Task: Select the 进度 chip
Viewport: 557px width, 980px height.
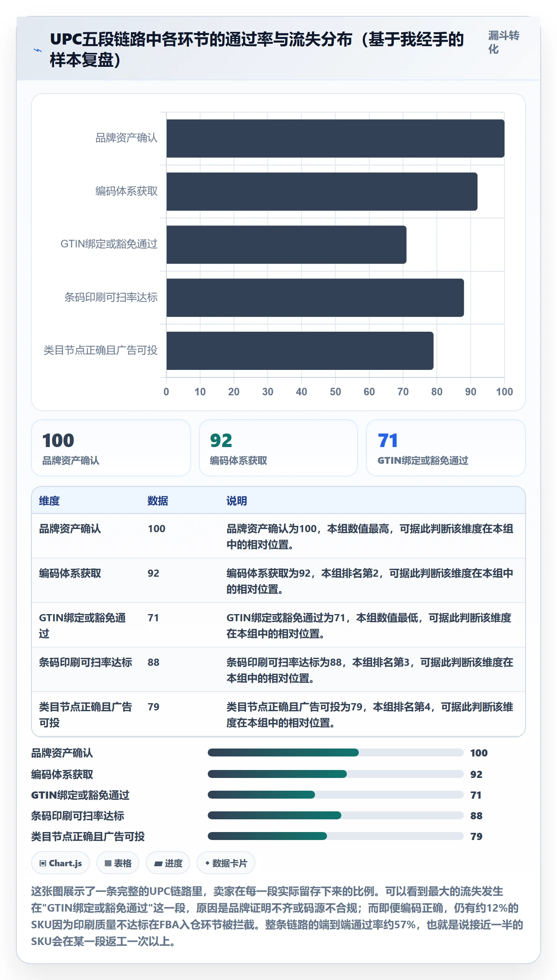Action: pyautogui.click(x=168, y=863)
